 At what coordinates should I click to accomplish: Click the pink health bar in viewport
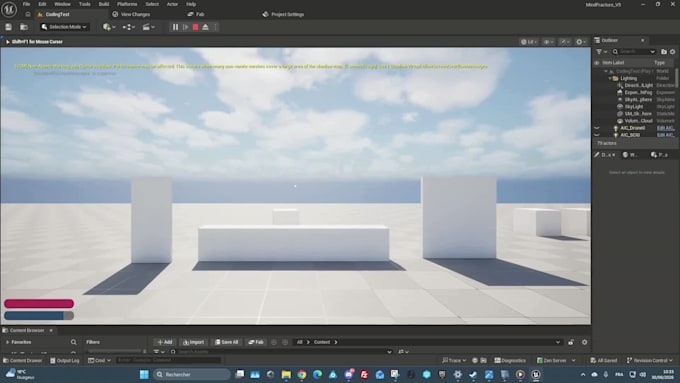point(39,304)
